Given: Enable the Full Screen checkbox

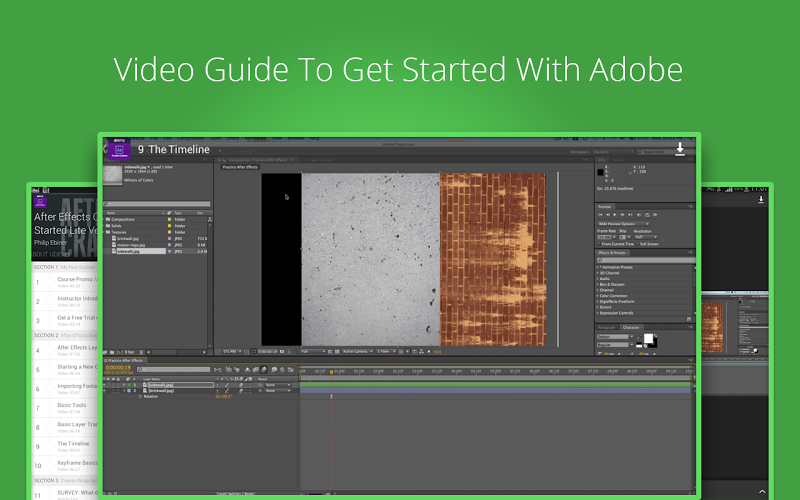Looking at the screenshot, I should click(639, 243).
